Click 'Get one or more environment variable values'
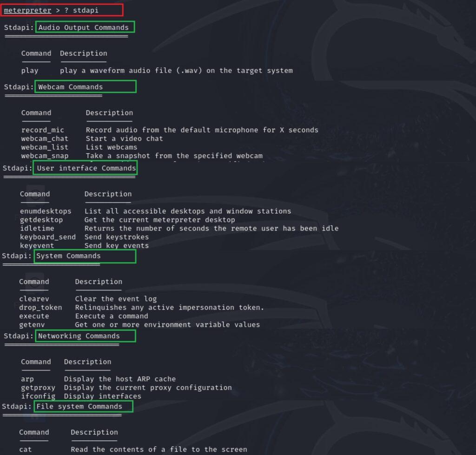This screenshot has width=476, height=455. [x=167, y=324]
